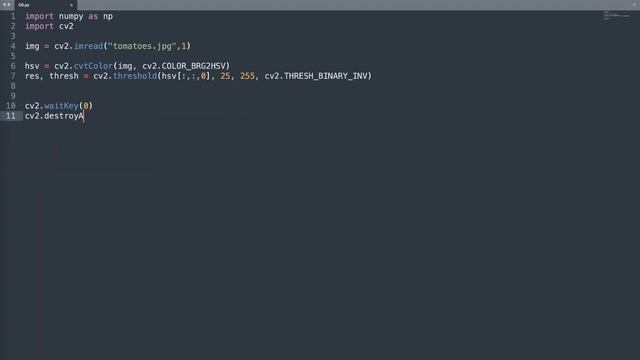Place cursor in the imread call
640x360 pixels.
[x=88, y=46]
